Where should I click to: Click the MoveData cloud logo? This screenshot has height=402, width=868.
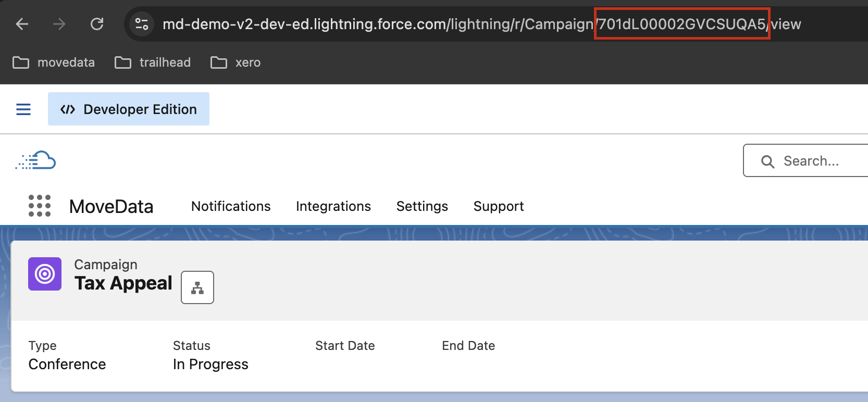tap(35, 160)
